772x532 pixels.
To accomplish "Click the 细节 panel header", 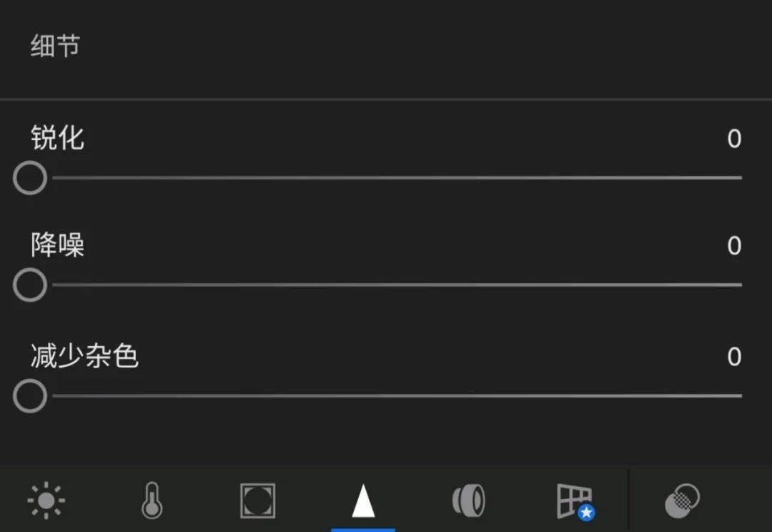I will [x=55, y=47].
